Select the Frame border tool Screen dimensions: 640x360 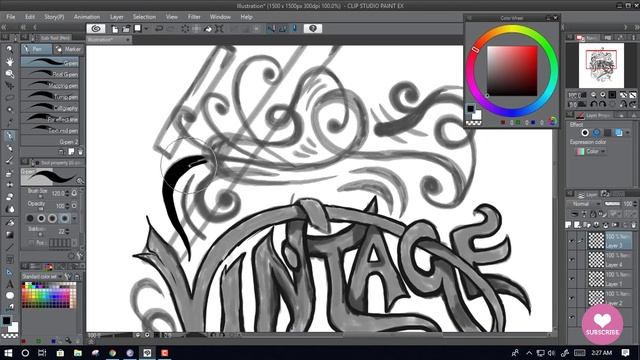9,260
